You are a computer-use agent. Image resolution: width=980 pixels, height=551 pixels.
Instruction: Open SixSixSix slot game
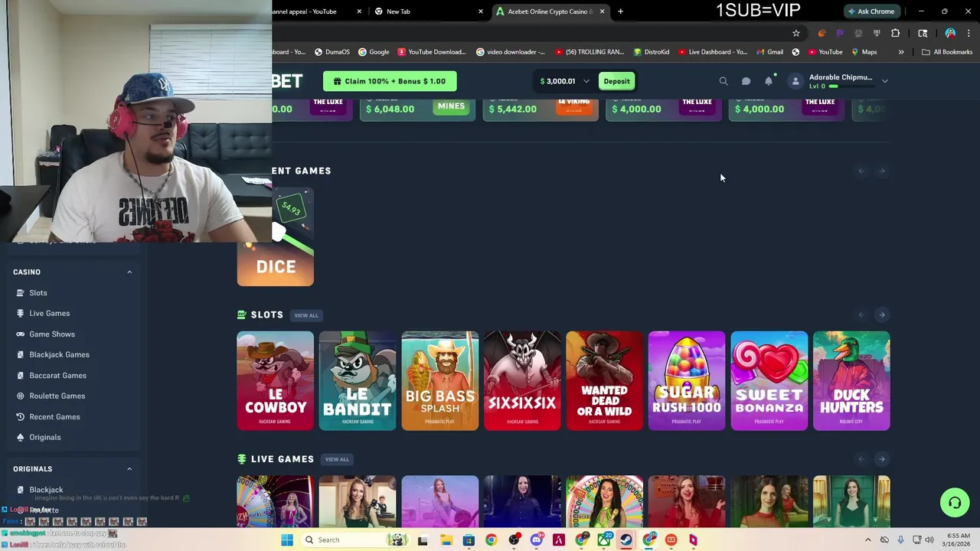coord(522,380)
